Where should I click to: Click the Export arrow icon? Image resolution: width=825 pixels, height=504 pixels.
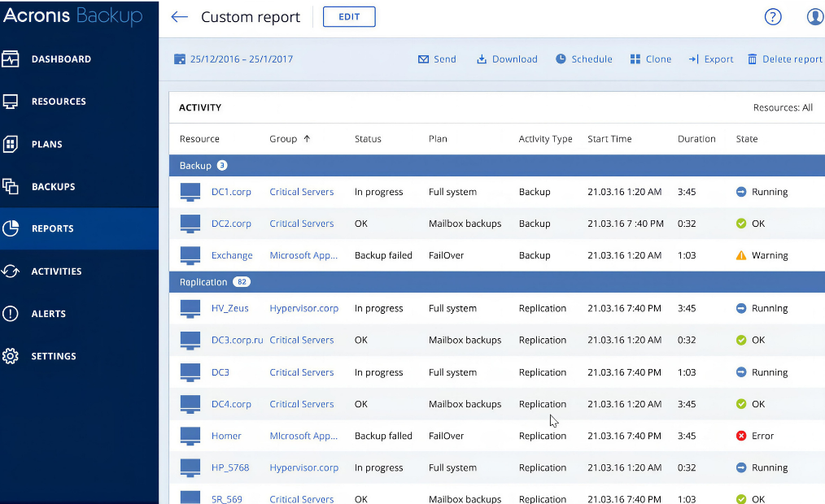[x=693, y=59]
